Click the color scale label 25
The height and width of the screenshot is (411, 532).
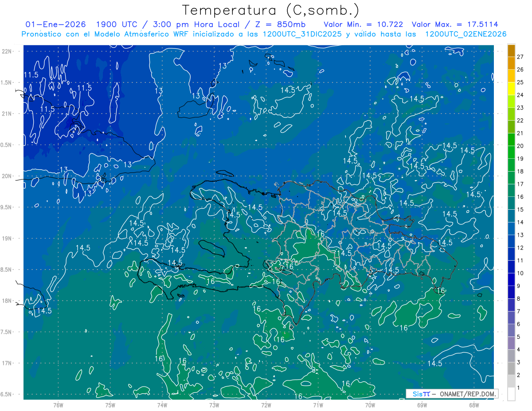520,82
